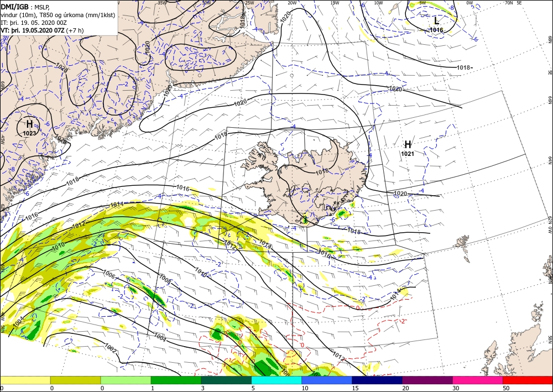The height and width of the screenshot is (392, 553).
Task: Select the 'IT: þri. 19. 05. 2020 00Z' line
Action: [34, 22]
